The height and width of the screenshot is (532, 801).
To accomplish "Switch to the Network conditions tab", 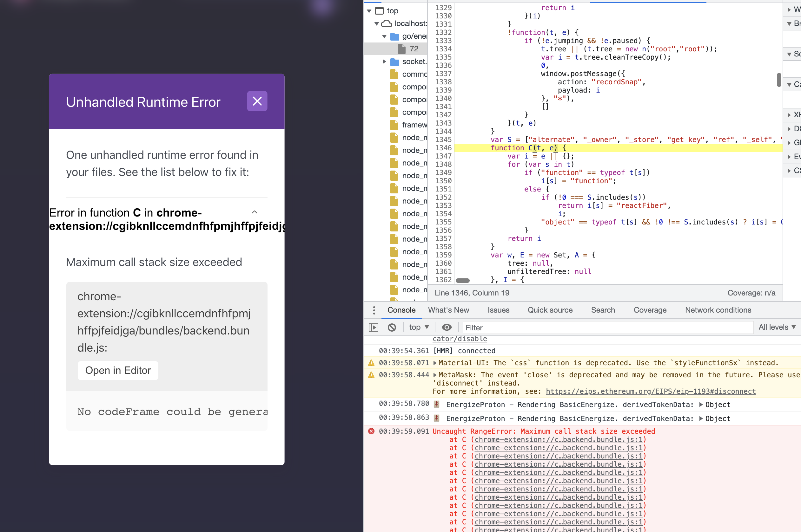I will [718, 310].
